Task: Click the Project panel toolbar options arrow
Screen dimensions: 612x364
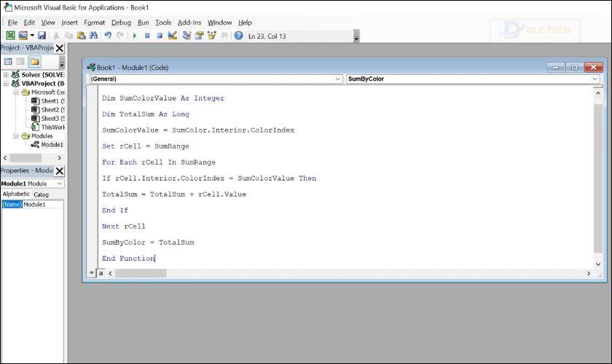Action: point(62,62)
